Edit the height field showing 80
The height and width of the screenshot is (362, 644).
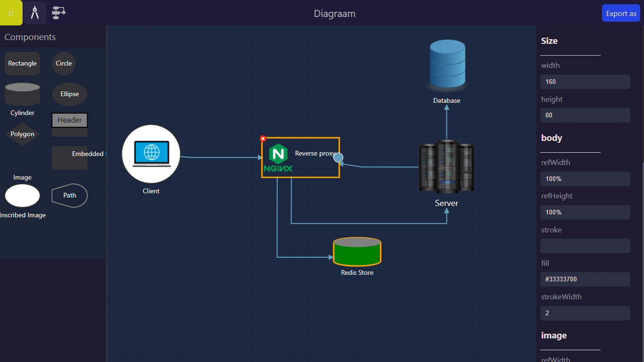(x=585, y=115)
